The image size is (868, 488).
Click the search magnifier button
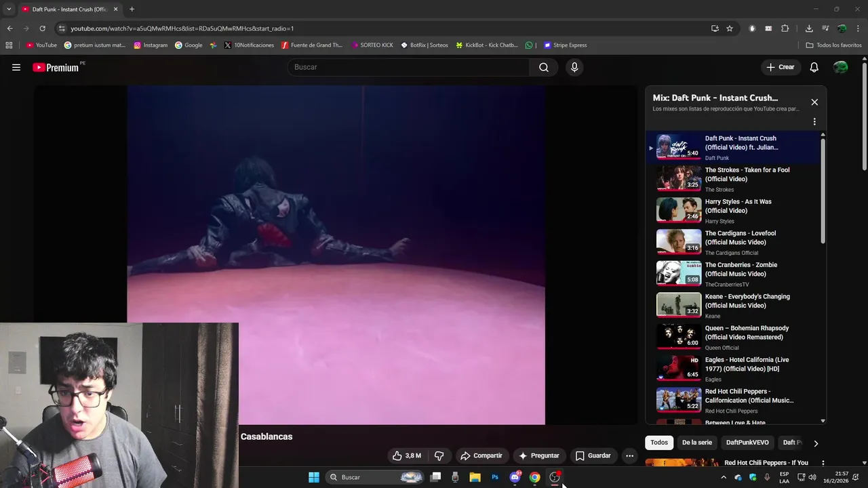pyautogui.click(x=544, y=67)
